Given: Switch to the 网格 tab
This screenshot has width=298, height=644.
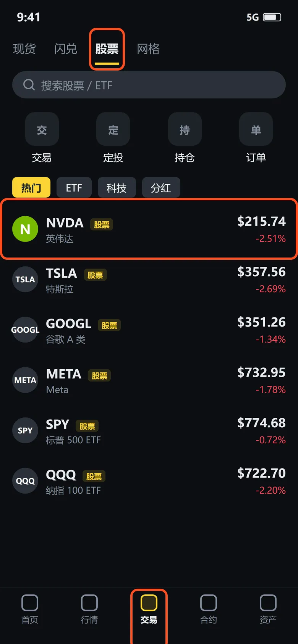Looking at the screenshot, I should pyautogui.click(x=148, y=49).
